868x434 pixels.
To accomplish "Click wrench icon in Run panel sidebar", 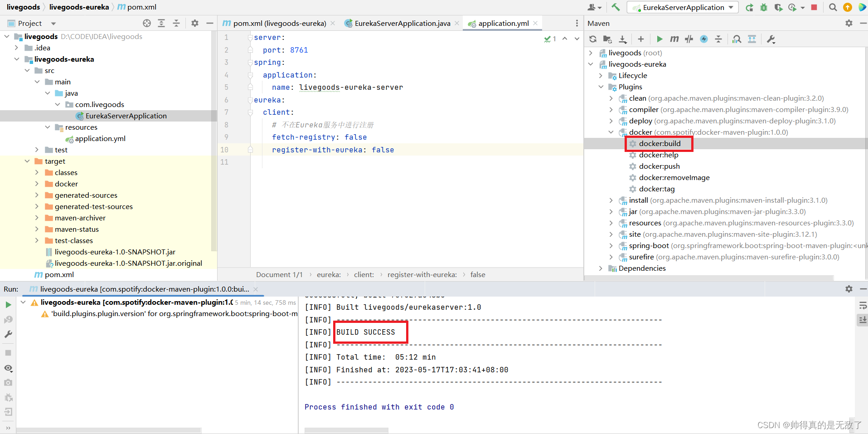I will point(8,334).
